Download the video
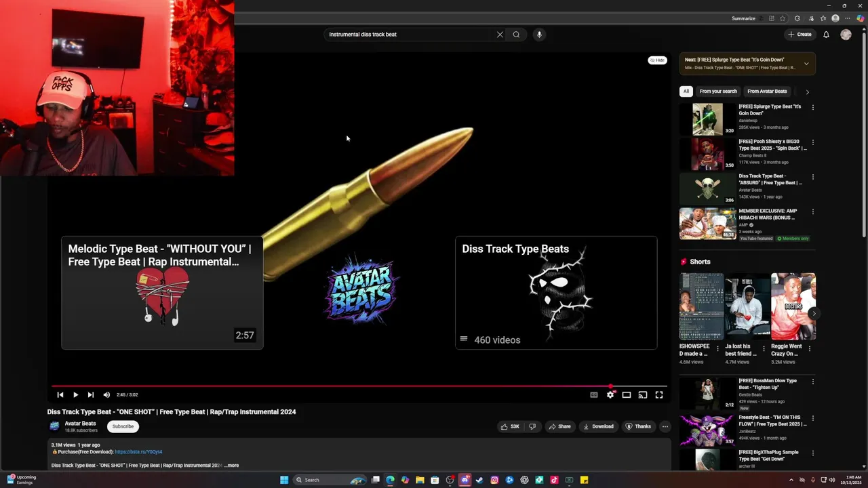The height and width of the screenshot is (488, 868). click(x=598, y=426)
